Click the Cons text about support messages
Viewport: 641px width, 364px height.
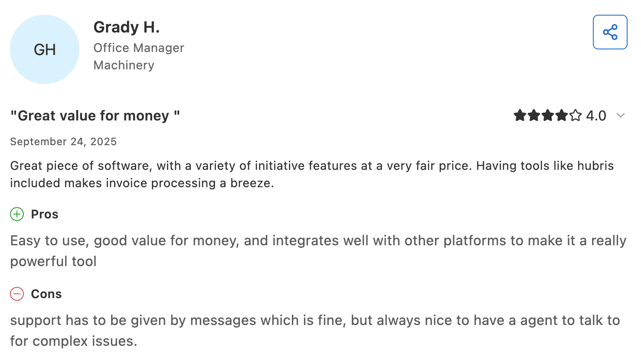point(315,330)
